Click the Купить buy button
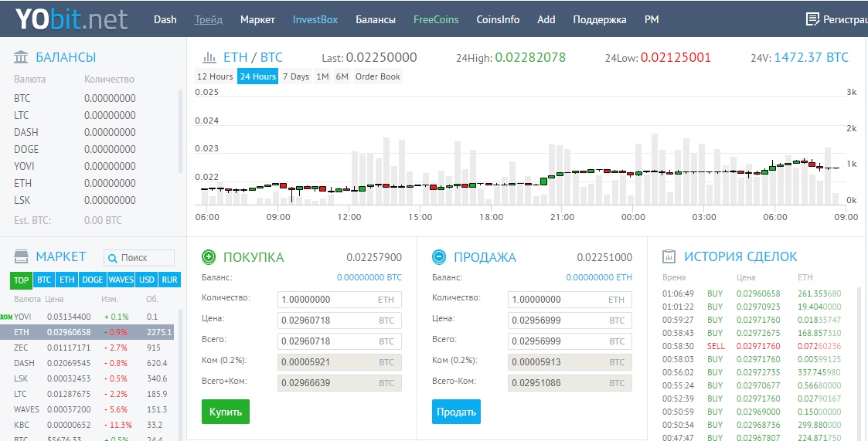 pyautogui.click(x=225, y=412)
